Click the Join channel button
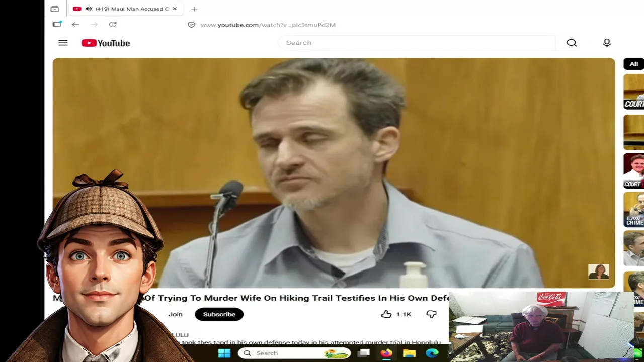 (175, 314)
